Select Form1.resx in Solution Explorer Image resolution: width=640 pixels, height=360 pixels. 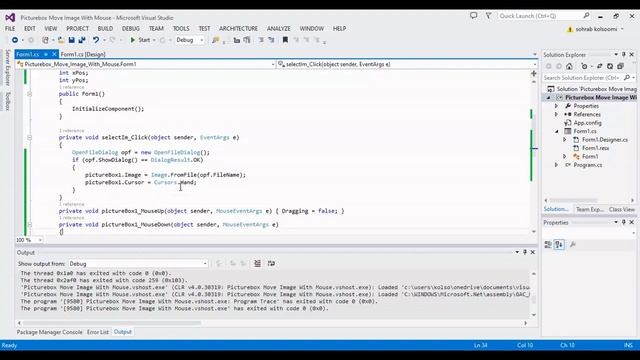[x=596, y=148]
